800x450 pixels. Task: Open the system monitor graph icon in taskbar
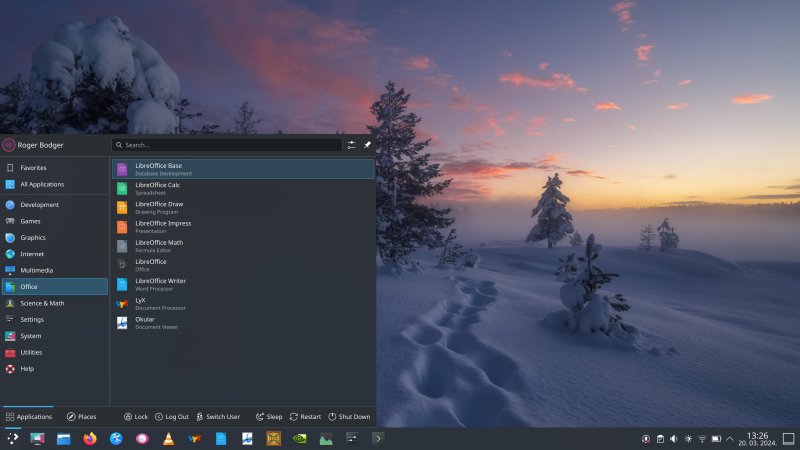pyautogui.click(x=326, y=439)
